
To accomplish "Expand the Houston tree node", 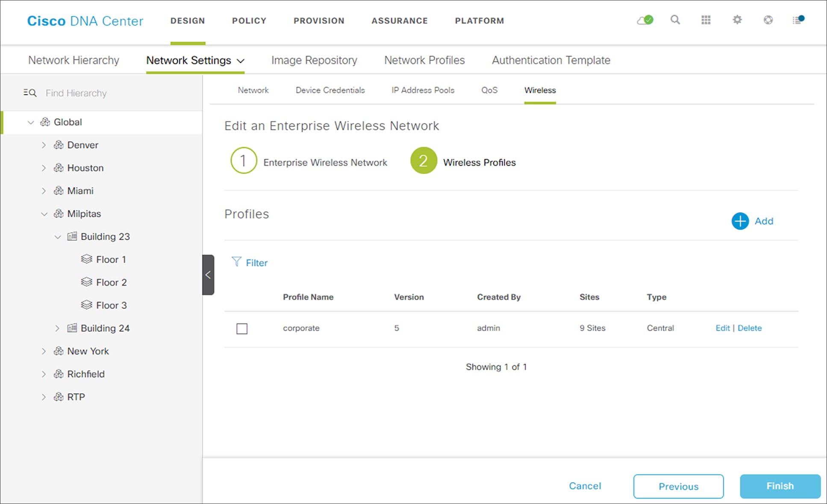I will click(44, 168).
